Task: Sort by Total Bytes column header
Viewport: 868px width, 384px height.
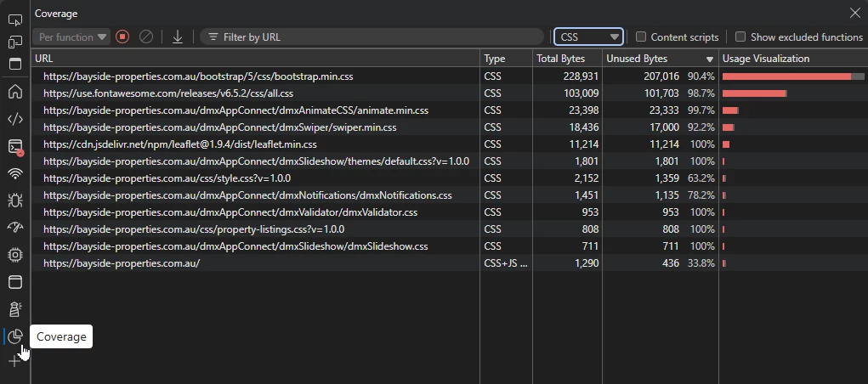Action: [567, 58]
